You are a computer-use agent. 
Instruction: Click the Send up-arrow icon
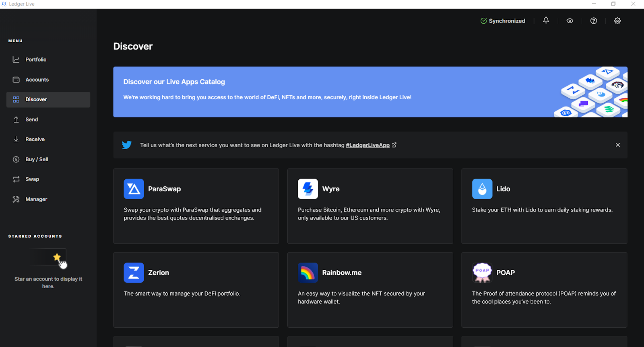(x=16, y=119)
